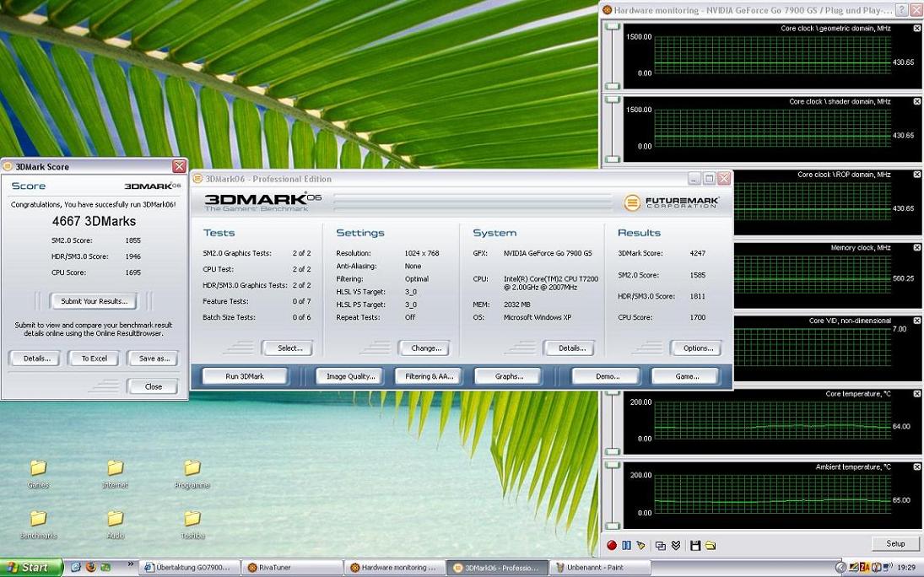This screenshot has width=924, height=577.
Task: Open the Windows Start menu
Action: click(x=30, y=568)
